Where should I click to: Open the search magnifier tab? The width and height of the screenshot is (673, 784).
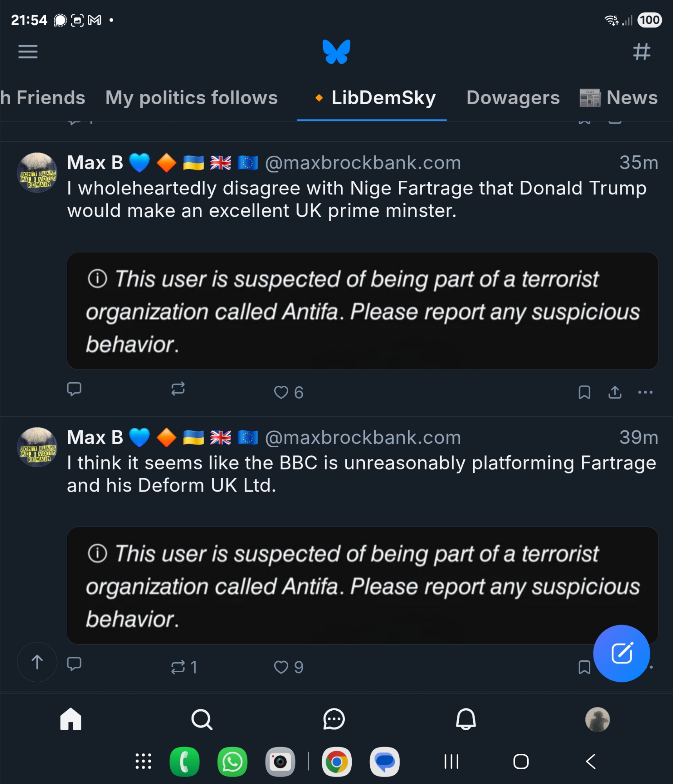pyautogui.click(x=201, y=719)
